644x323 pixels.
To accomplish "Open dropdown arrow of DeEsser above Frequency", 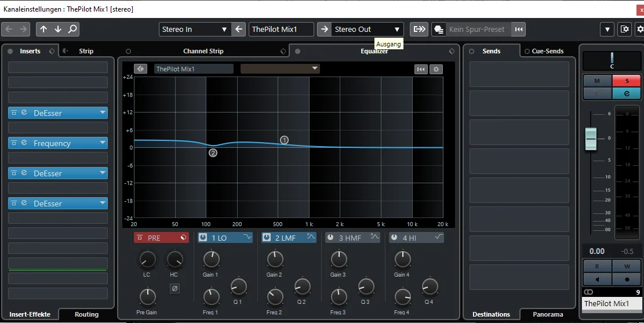I will tap(102, 112).
